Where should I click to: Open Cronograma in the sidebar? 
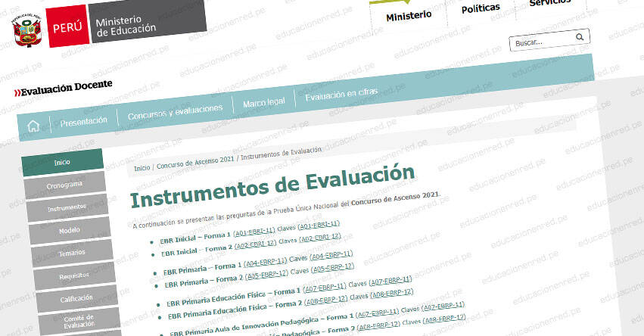[x=65, y=185]
